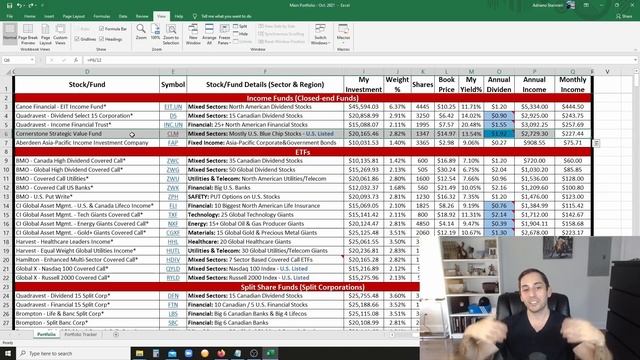
Task: Switch to the Review ribbon tab
Action: [x=142, y=16]
